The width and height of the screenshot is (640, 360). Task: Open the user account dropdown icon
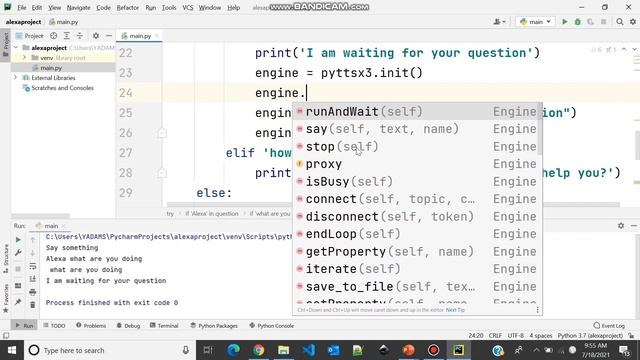click(x=500, y=22)
